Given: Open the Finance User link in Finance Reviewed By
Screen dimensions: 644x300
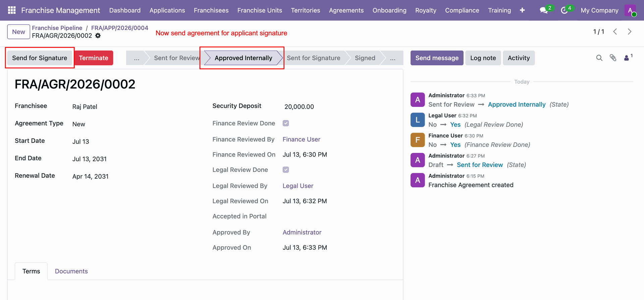Looking at the screenshot, I should [x=301, y=139].
